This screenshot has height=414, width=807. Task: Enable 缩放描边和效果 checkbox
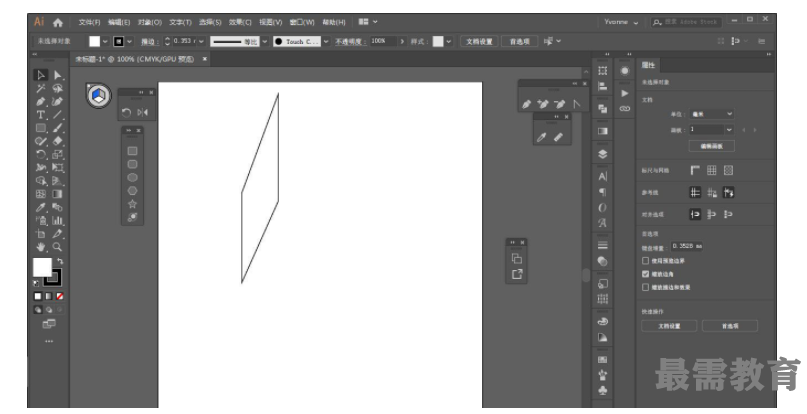[x=645, y=287]
